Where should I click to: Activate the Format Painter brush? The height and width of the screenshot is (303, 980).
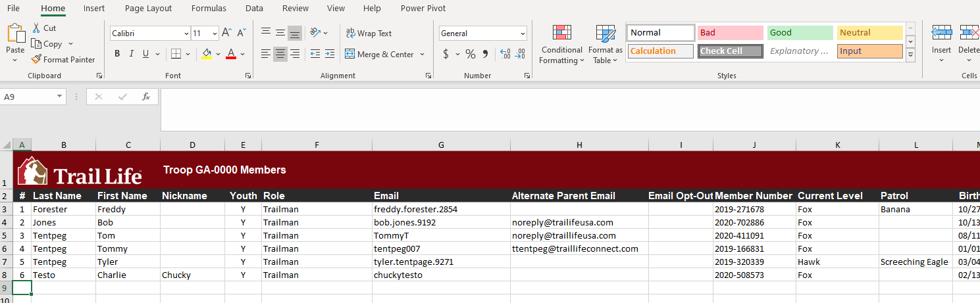click(63, 60)
